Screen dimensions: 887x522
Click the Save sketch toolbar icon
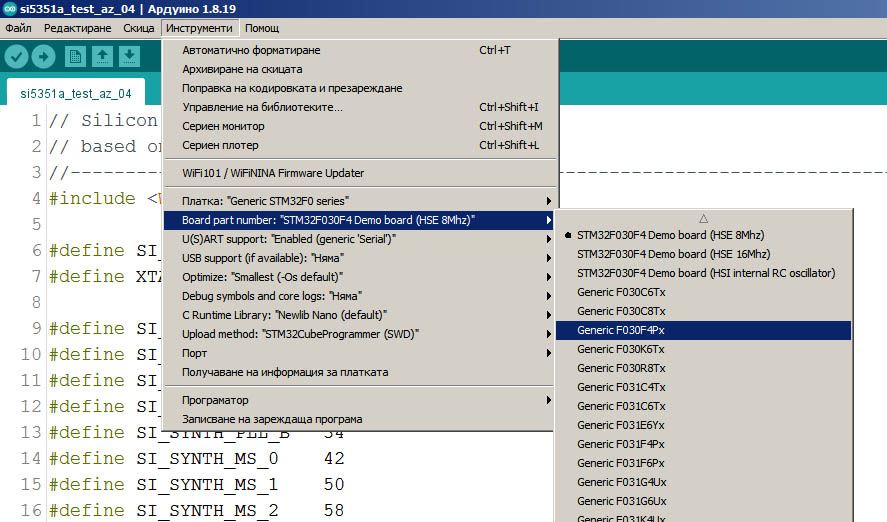click(x=128, y=56)
